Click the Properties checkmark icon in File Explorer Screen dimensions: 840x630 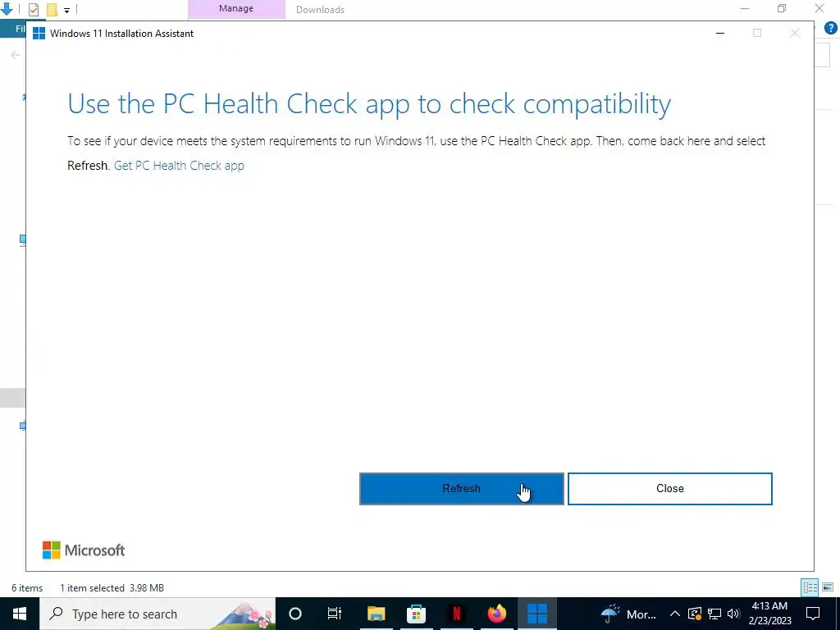tap(33, 10)
